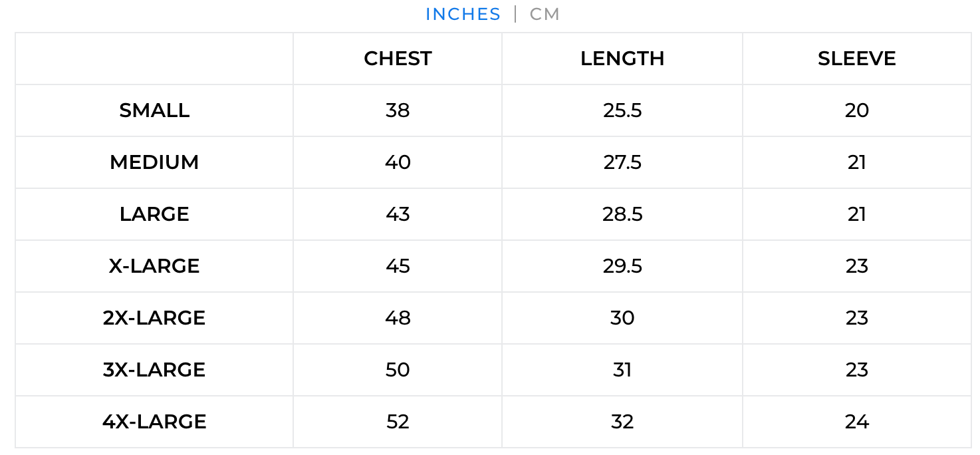Click the SLEEVE column header
This screenshot has width=980, height=455.
(x=856, y=59)
